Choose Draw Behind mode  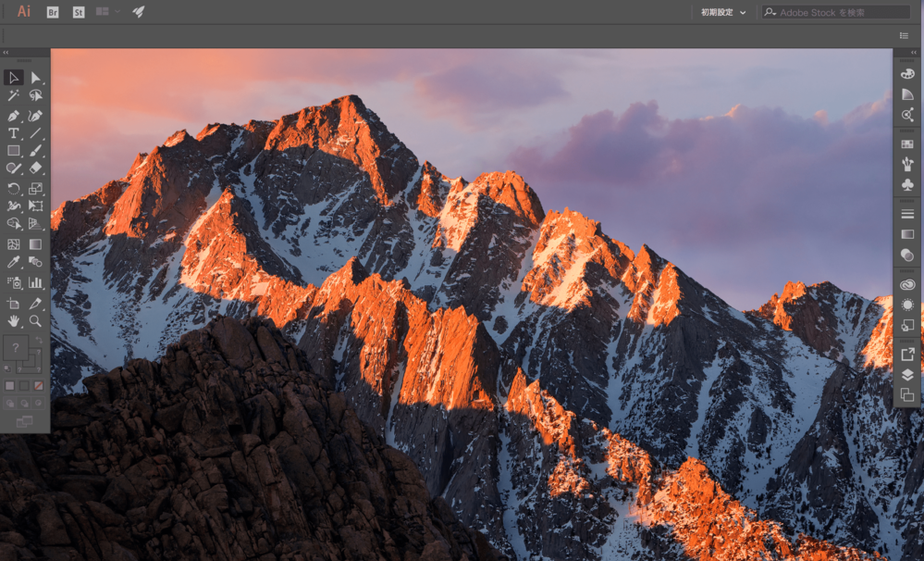point(24,404)
